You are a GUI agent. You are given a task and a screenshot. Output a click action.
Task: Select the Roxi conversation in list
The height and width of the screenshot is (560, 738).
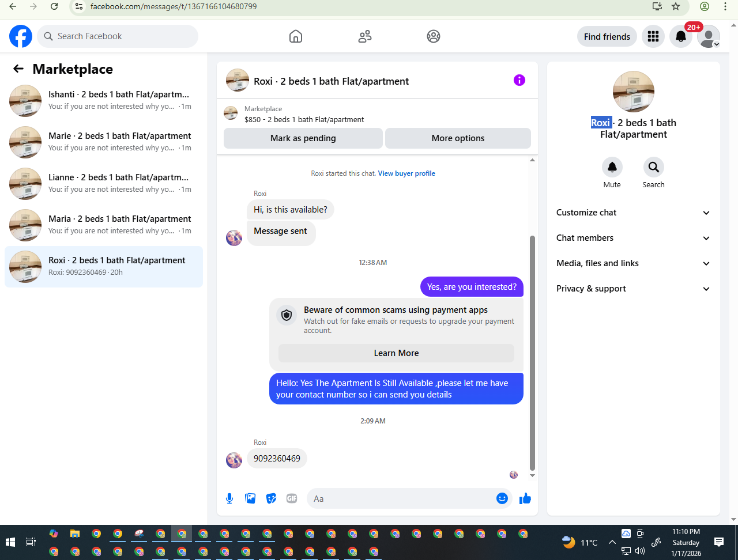pyautogui.click(x=104, y=267)
